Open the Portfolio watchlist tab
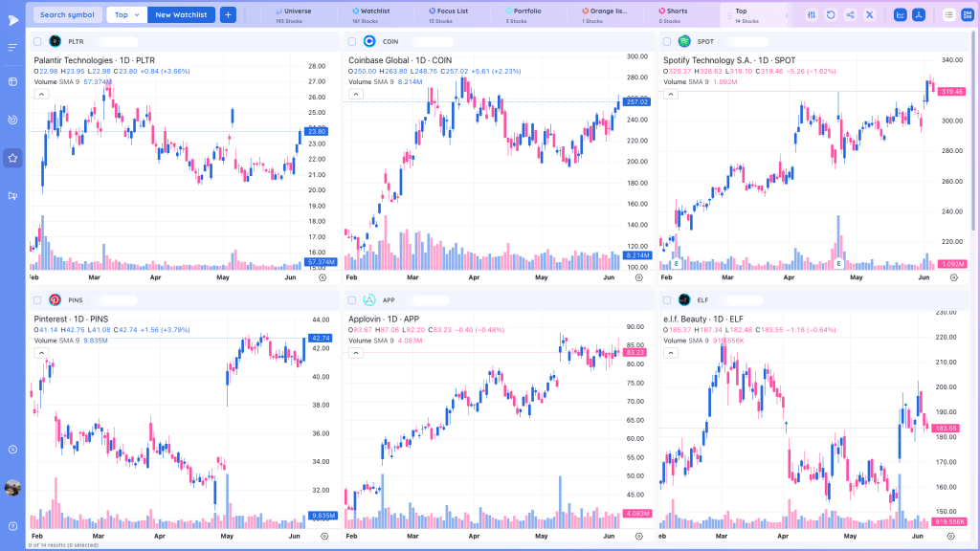The width and height of the screenshot is (980, 551). 523,15
